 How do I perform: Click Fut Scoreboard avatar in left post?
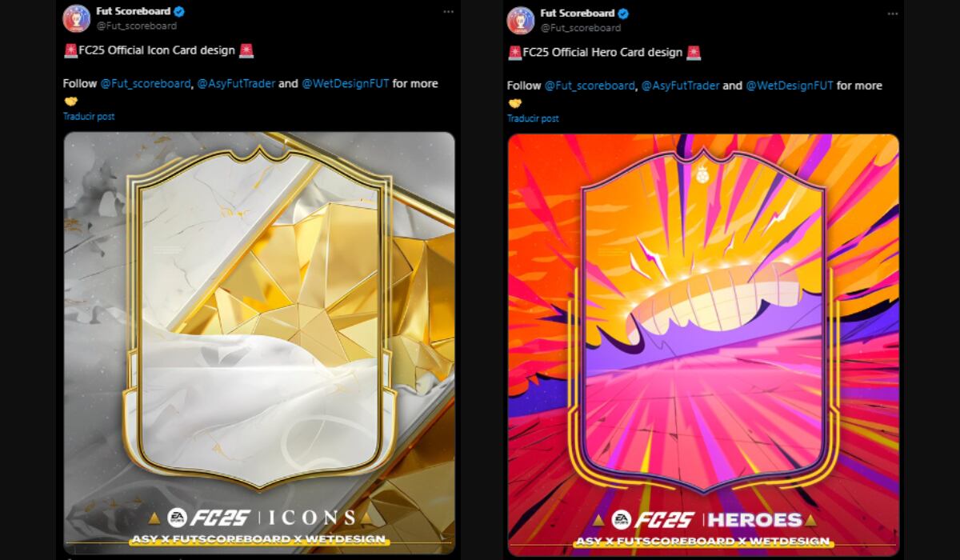pyautogui.click(x=77, y=18)
